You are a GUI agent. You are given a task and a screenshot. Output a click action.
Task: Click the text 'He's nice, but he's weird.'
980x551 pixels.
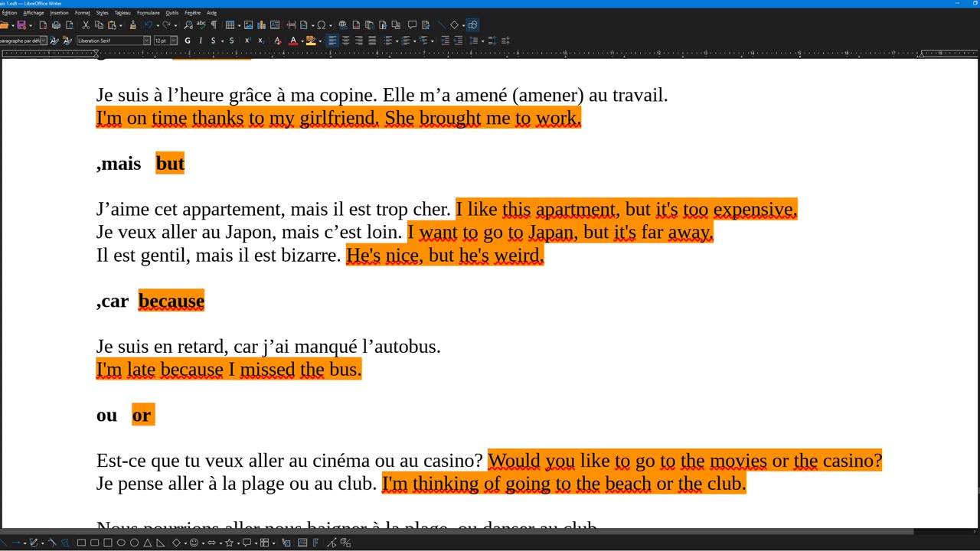coord(445,255)
